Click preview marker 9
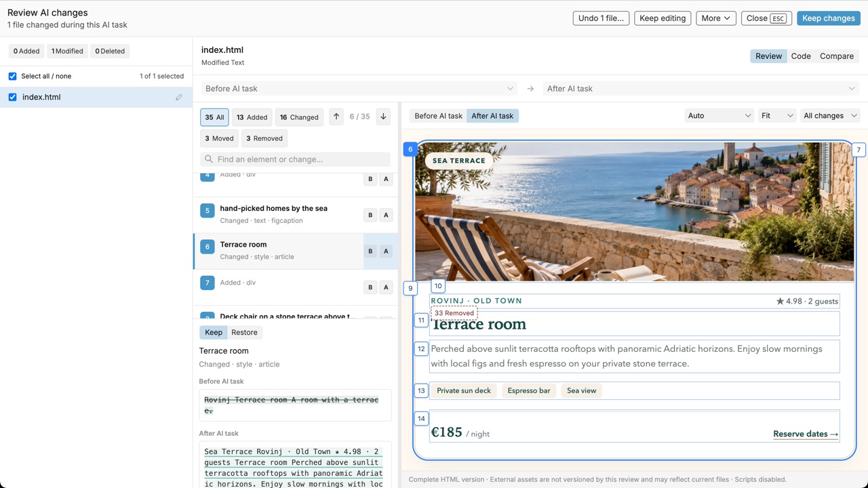Screen dimensions: 868x488 (x=410, y=288)
